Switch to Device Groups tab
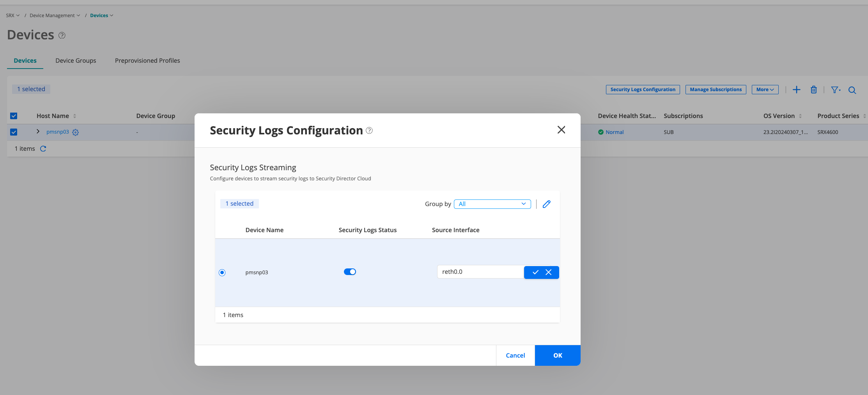The image size is (868, 395). 76,61
